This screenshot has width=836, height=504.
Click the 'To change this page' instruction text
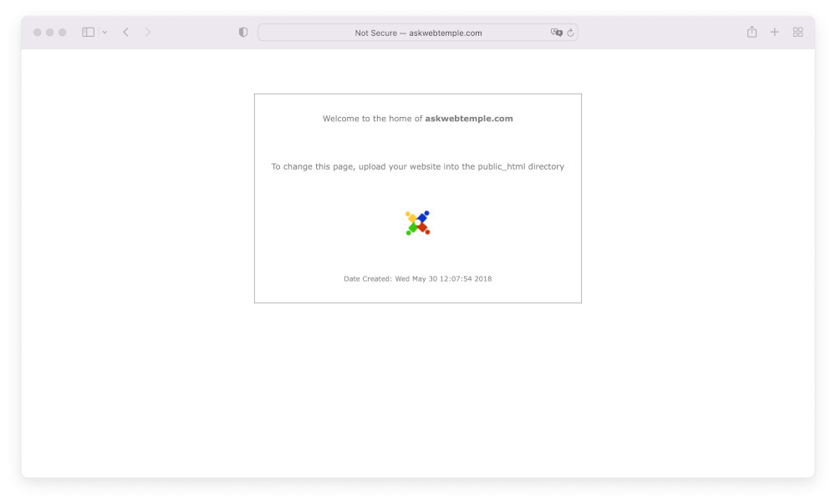click(x=418, y=167)
